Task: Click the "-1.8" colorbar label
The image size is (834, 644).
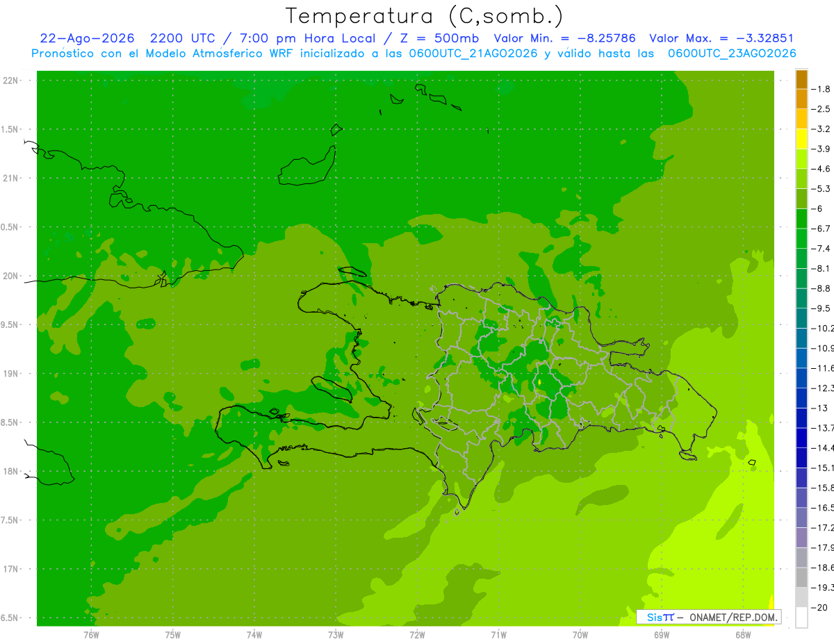Action: (x=821, y=89)
